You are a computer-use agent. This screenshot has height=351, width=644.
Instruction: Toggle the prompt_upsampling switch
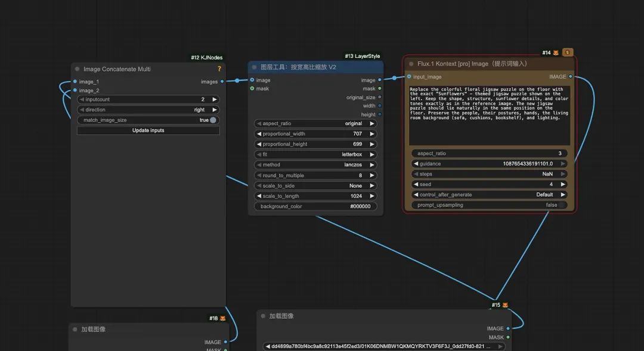(561, 205)
